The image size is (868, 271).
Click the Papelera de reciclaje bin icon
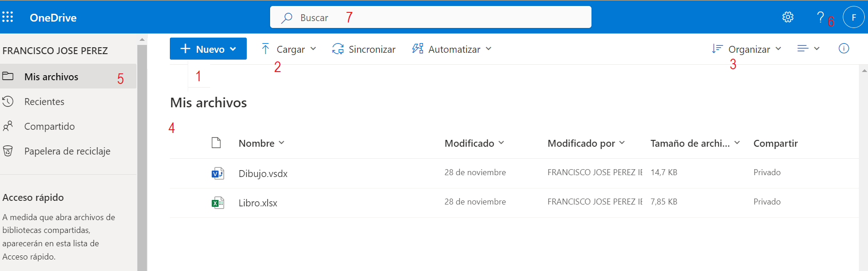pos(8,151)
